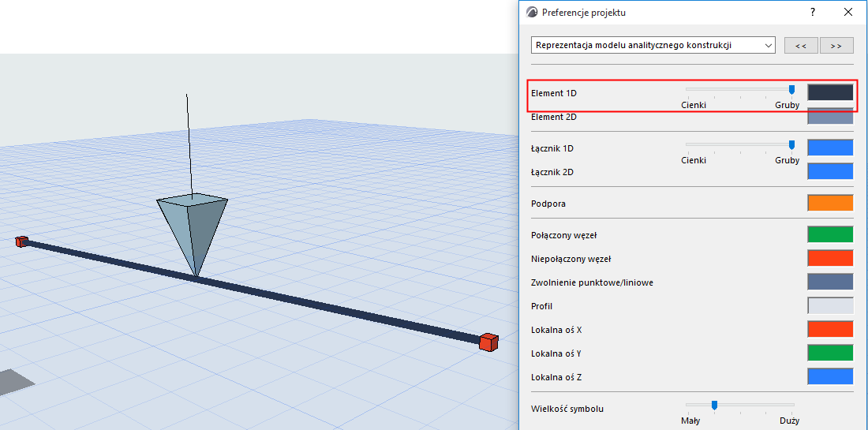Click Cienki label under Element 1D slider
Viewport: 868px width, 430px height.
(693, 105)
